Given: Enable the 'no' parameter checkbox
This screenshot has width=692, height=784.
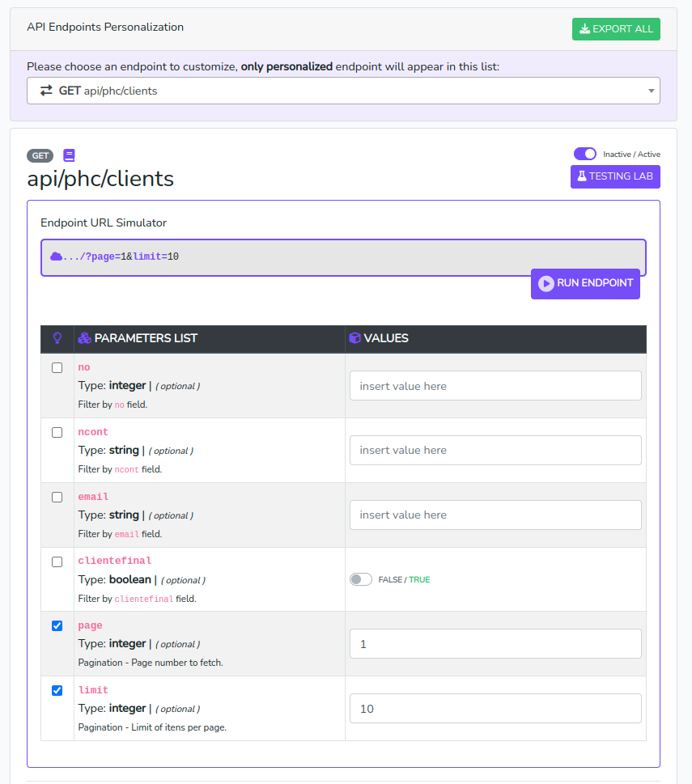Looking at the screenshot, I should [57, 367].
